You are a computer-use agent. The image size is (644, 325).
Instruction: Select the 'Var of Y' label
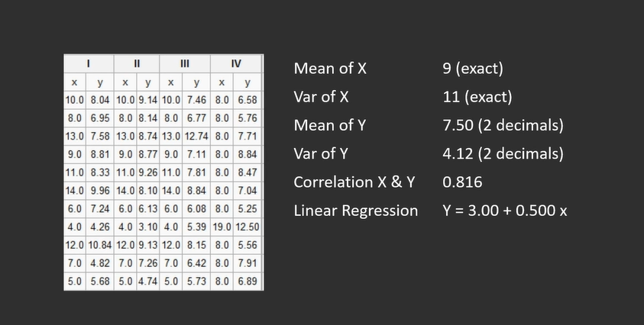click(x=321, y=153)
